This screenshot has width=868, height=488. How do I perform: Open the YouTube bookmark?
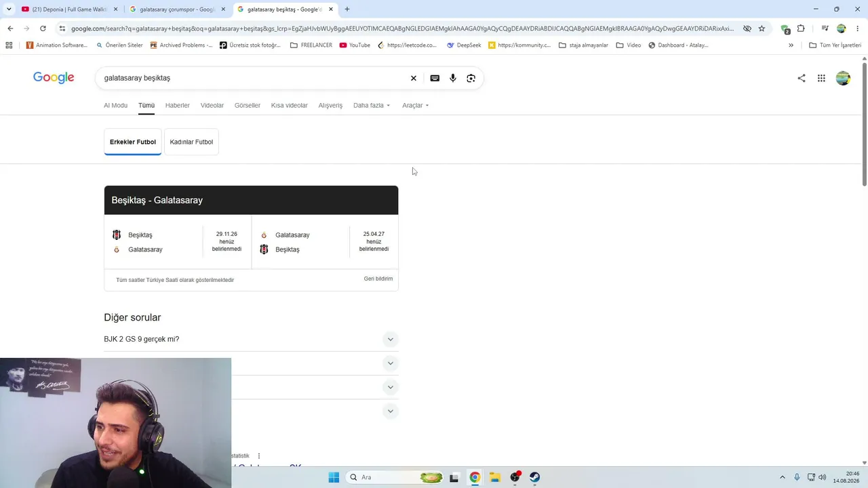(355, 45)
